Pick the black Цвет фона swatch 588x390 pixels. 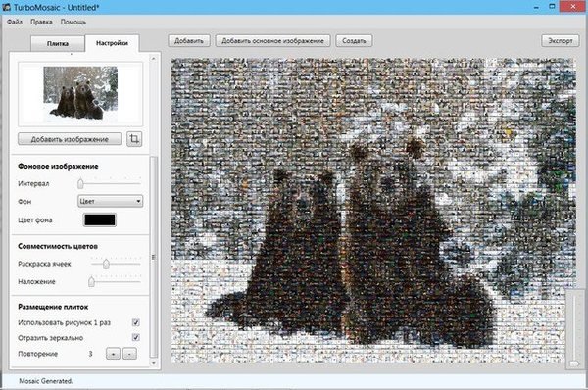coord(100,220)
